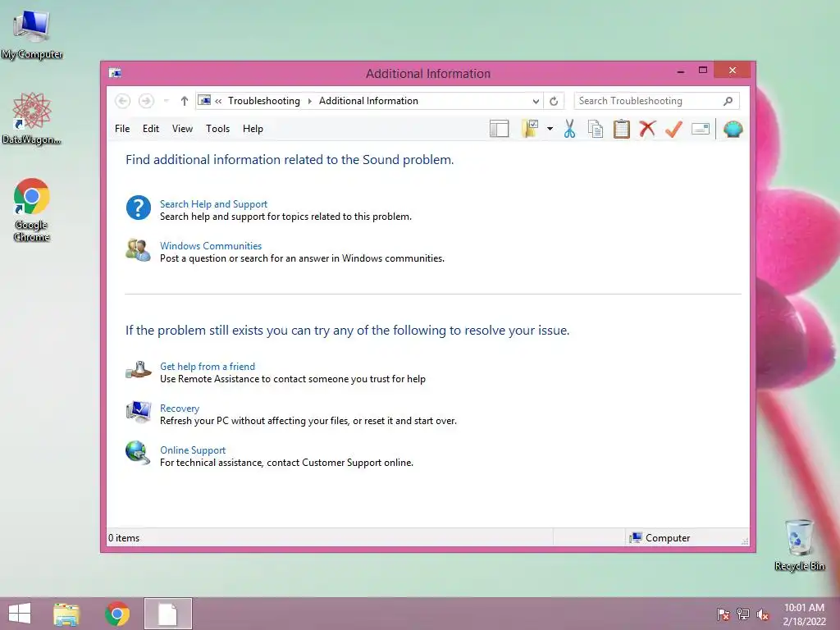Expand the breadcrumb arrow after Troubleshooting
840x630 pixels.
(309, 101)
